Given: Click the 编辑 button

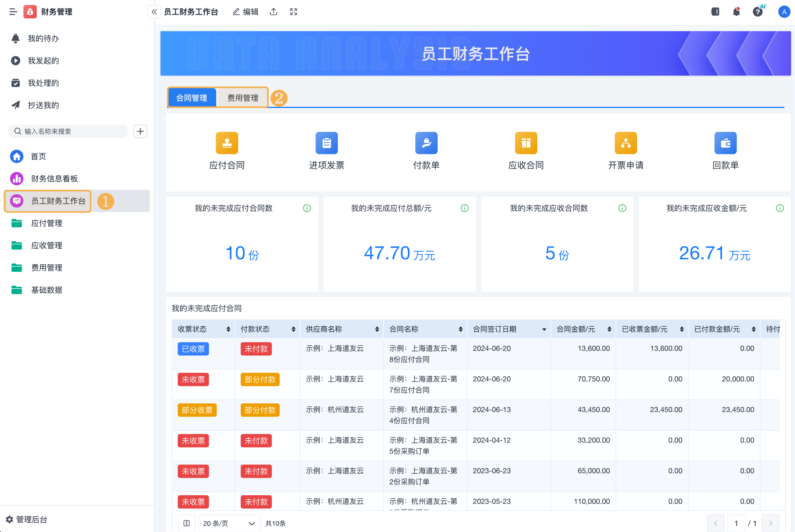Looking at the screenshot, I should pyautogui.click(x=246, y=12).
